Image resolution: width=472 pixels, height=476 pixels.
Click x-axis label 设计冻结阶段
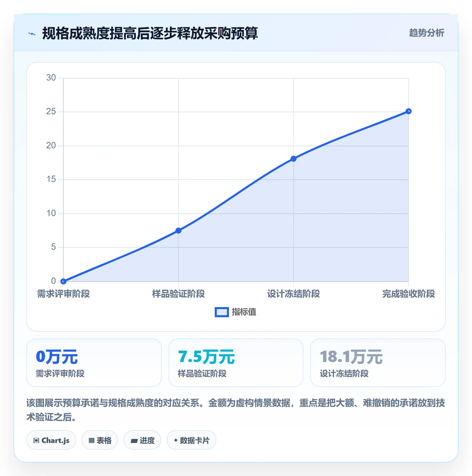294,294
